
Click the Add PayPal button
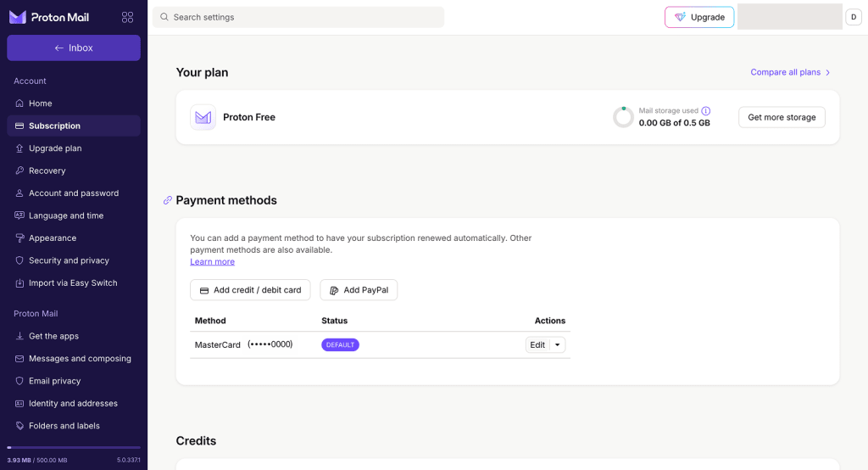[359, 290]
